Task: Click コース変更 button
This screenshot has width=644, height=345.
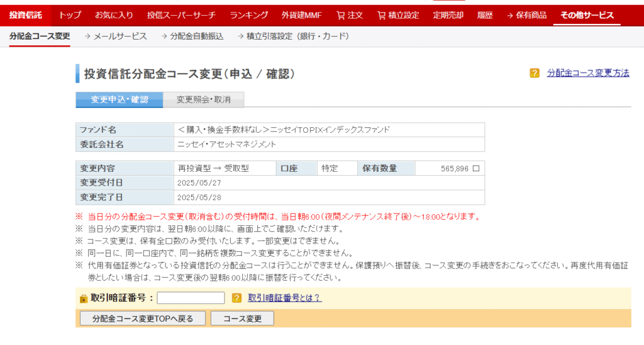Action: [242, 319]
